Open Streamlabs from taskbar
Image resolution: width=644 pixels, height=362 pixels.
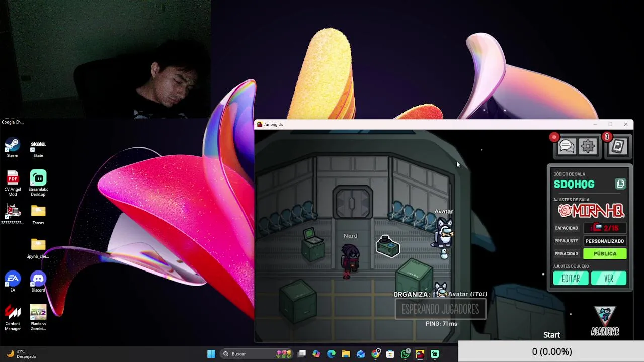point(435,354)
